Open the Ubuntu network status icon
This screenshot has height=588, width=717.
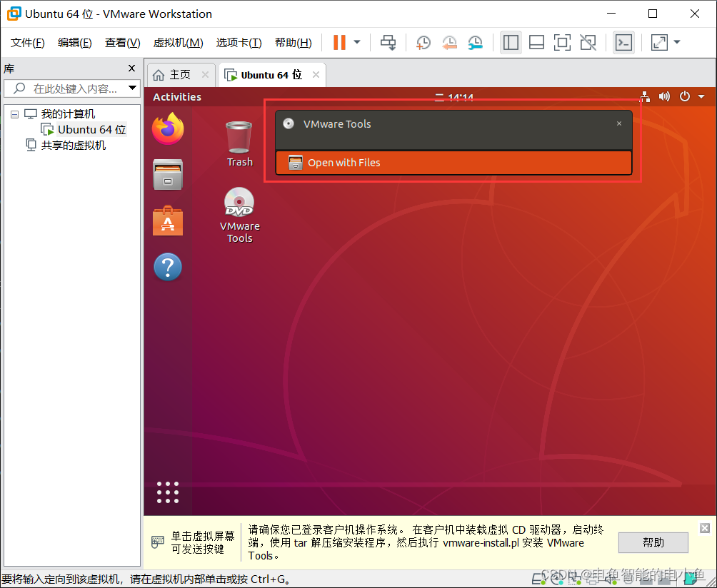coord(645,96)
